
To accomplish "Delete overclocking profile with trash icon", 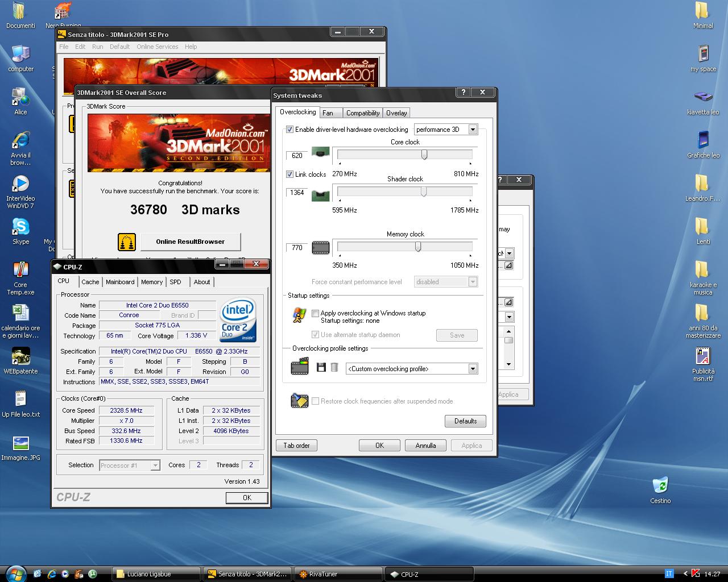I will tap(334, 368).
